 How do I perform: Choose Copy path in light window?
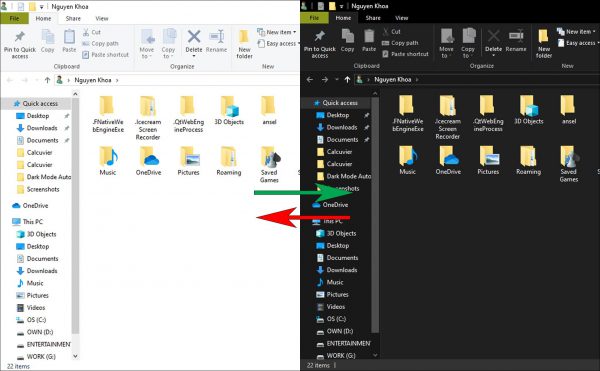[101, 44]
